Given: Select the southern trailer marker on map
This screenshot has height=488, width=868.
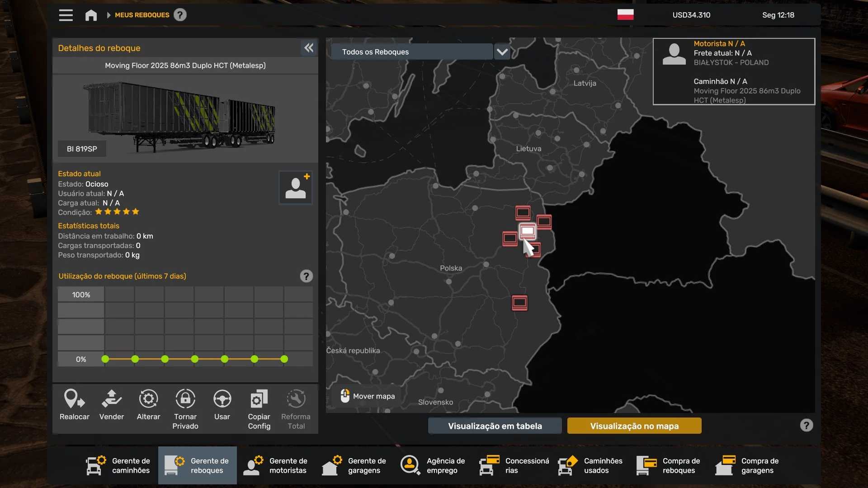Looking at the screenshot, I should click(x=519, y=303).
